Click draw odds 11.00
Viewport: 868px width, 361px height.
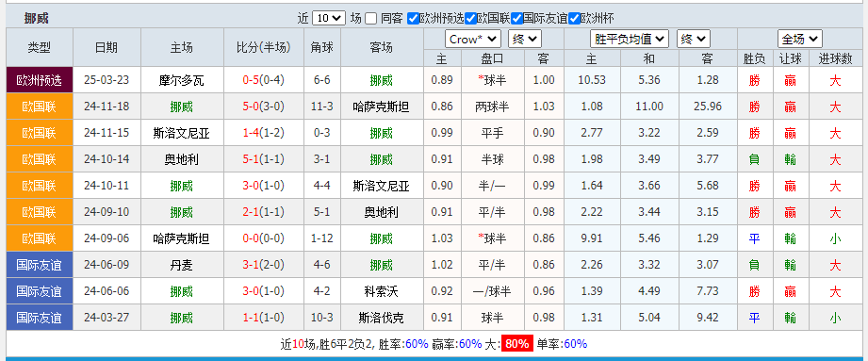[649, 107]
